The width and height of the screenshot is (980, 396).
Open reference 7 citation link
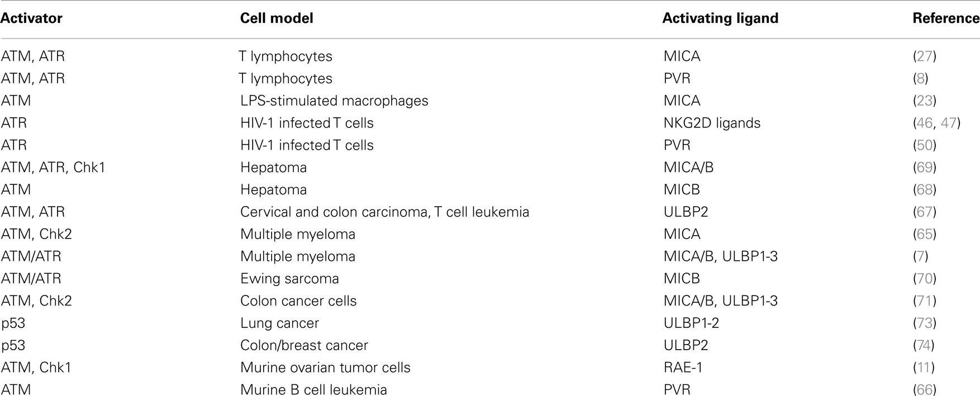point(921,256)
